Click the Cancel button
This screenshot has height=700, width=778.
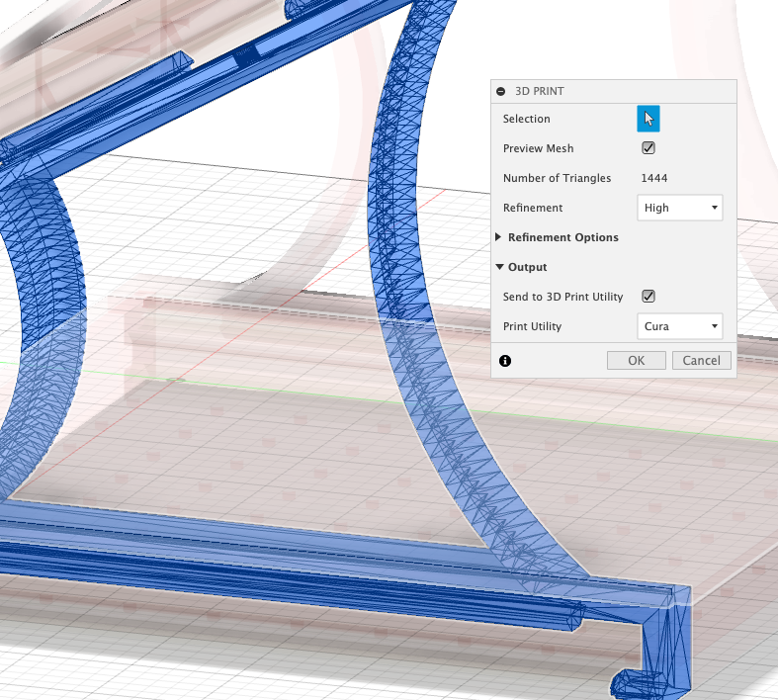(701, 360)
